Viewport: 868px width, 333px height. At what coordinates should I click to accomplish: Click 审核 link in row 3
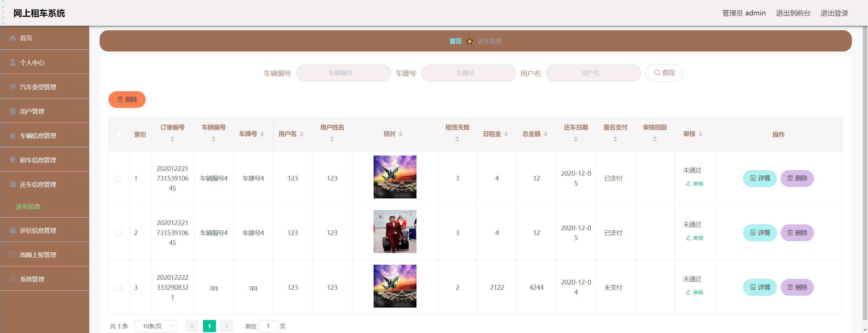click(x=695, y=292)
